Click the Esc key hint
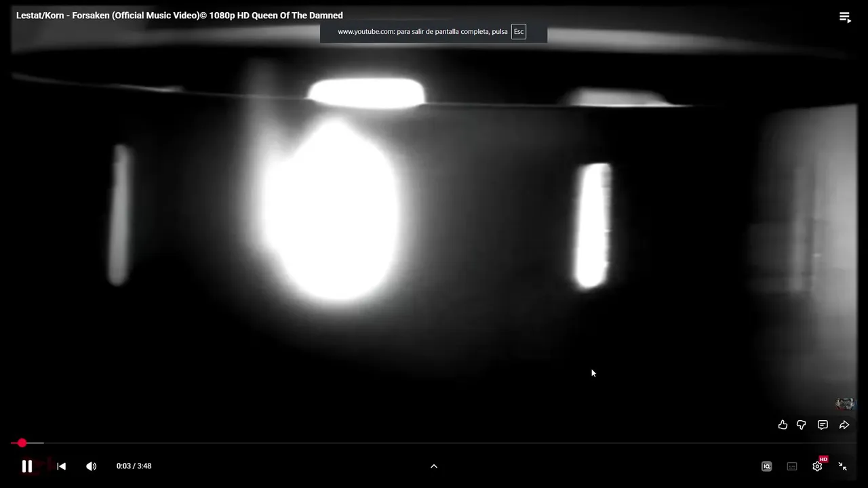Image resolution: width=868 pixels, height=488 pixels. (x=519, y=32)
